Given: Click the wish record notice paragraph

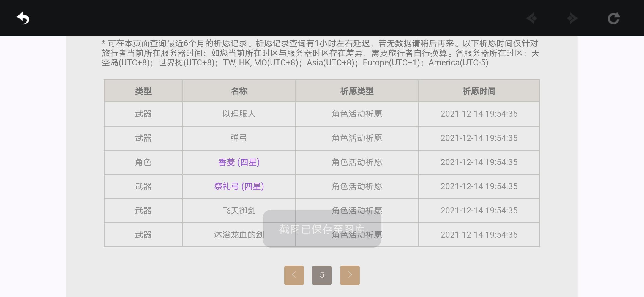Looking at the screenshot, I should click(x=321, y=53).
